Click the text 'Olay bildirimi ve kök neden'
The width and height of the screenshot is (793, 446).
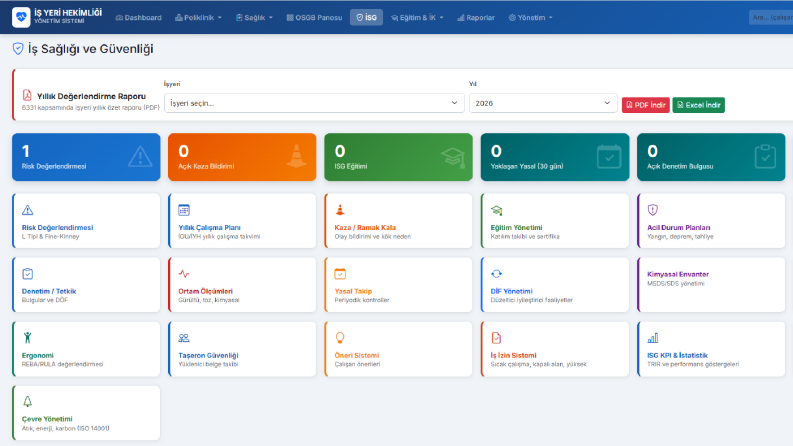coord(372,236)
